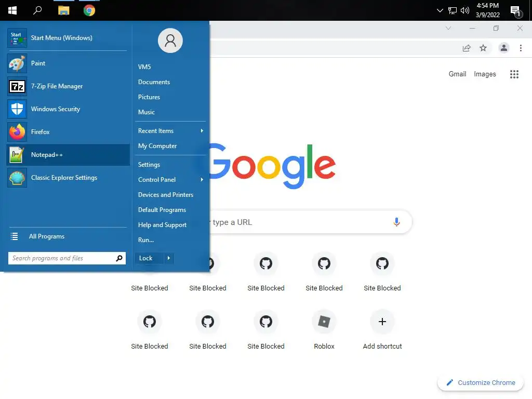Open Music in start menu
This screenshot has width=532, height=399.
(x=170, y=112)
